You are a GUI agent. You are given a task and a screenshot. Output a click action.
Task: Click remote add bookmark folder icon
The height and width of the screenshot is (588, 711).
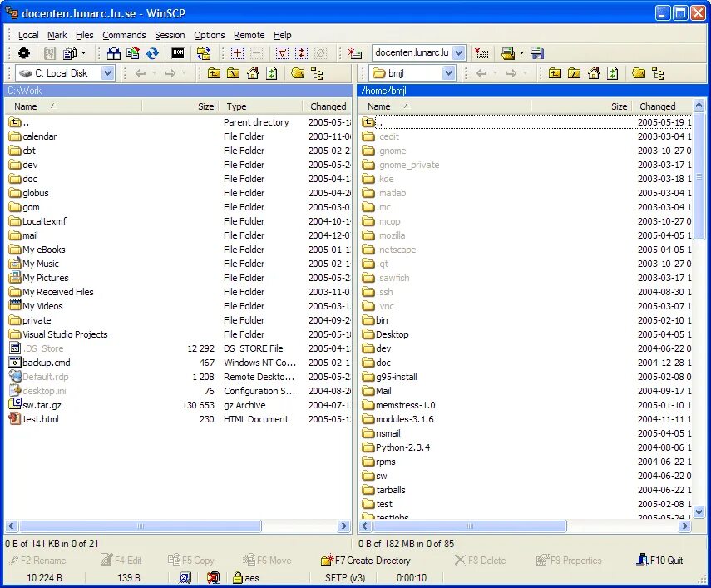coord(639,73)
